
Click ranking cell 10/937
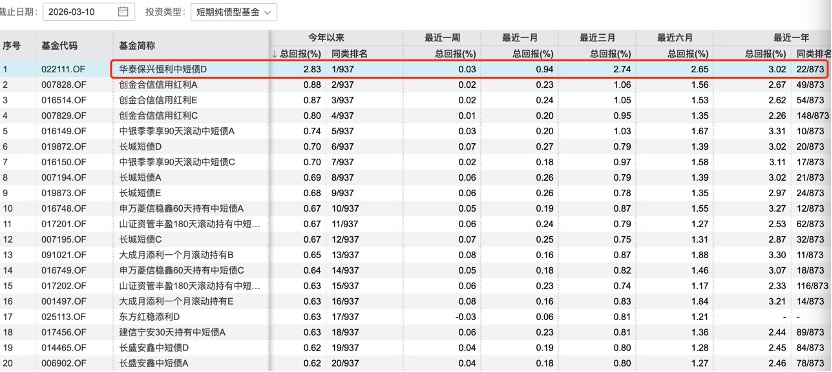(345, 208)
